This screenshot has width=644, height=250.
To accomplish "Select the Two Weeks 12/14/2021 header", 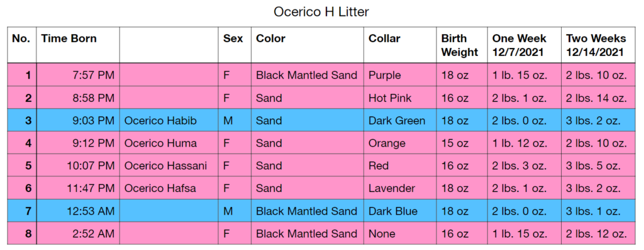I will pyautogui.click(x=599, y=45).
